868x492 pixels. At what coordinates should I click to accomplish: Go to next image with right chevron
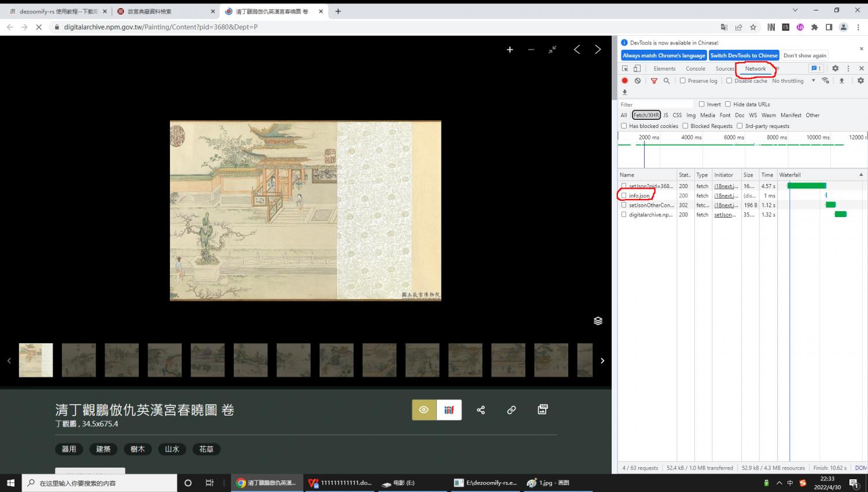[x=598, y=50]
